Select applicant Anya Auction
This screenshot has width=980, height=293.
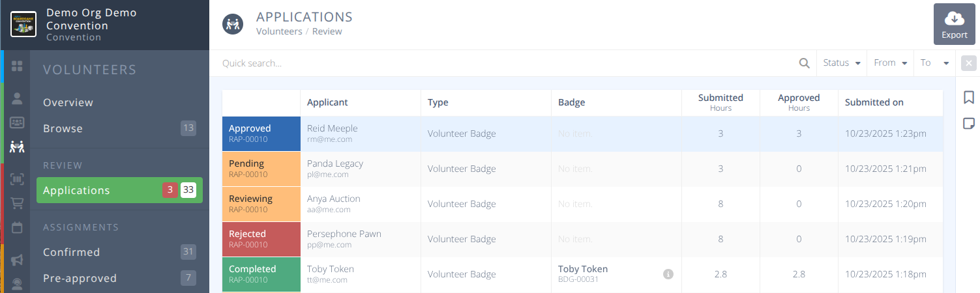coord(334,199)
